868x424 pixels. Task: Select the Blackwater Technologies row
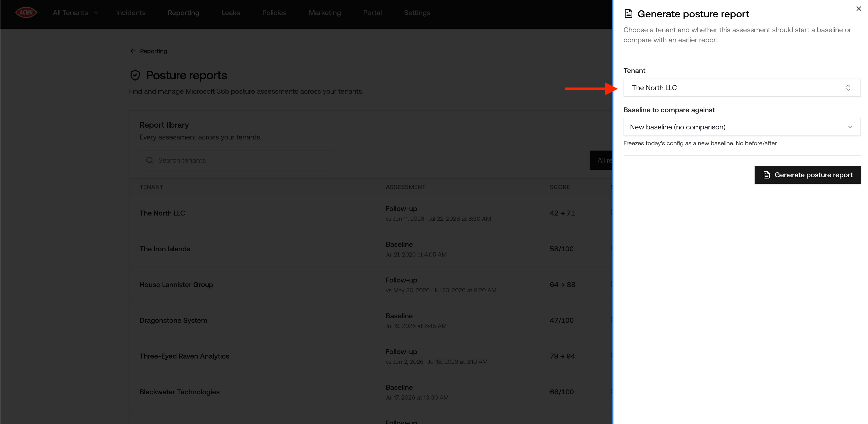click(x=371, y=392)
